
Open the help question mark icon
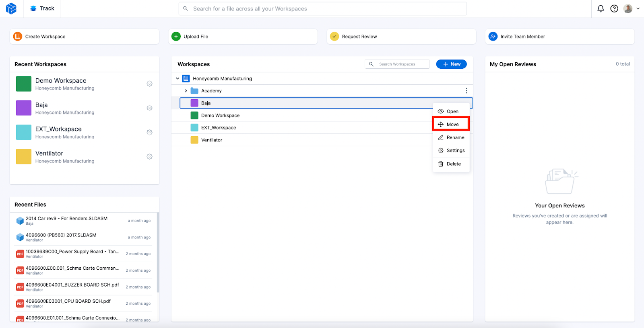(x=614, y=8)
